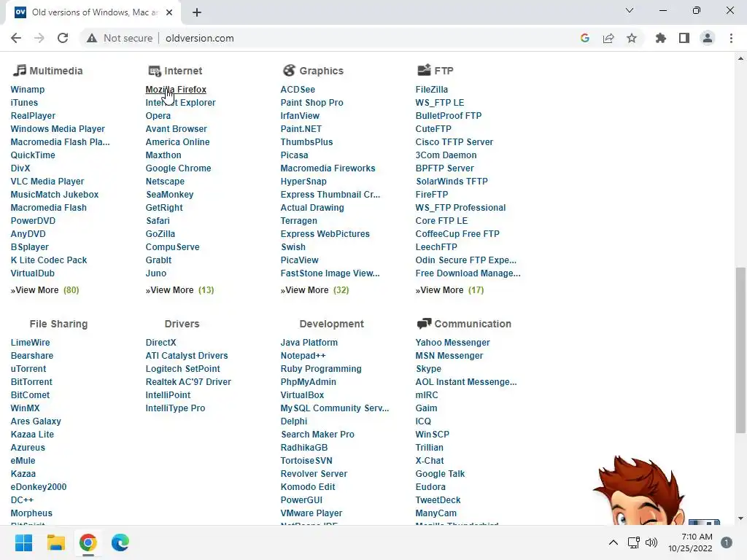Viewport: 747px width, 560px height.
Task: Click the network tray icon
Action: click(634, 542)
